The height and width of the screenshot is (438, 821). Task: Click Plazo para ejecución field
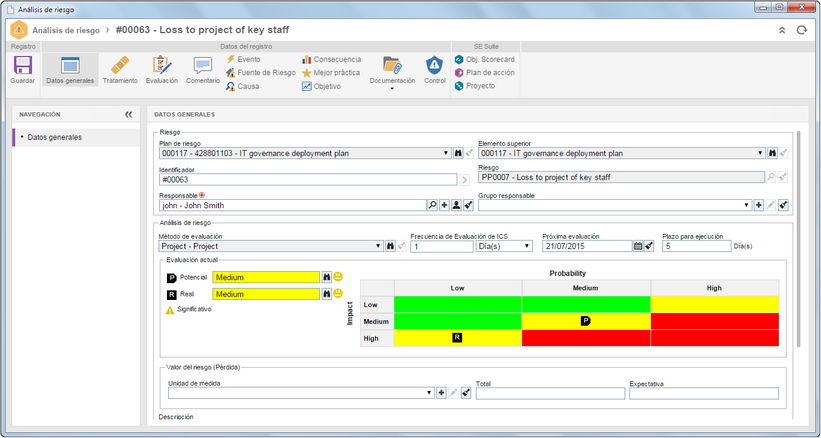(696, 246)
